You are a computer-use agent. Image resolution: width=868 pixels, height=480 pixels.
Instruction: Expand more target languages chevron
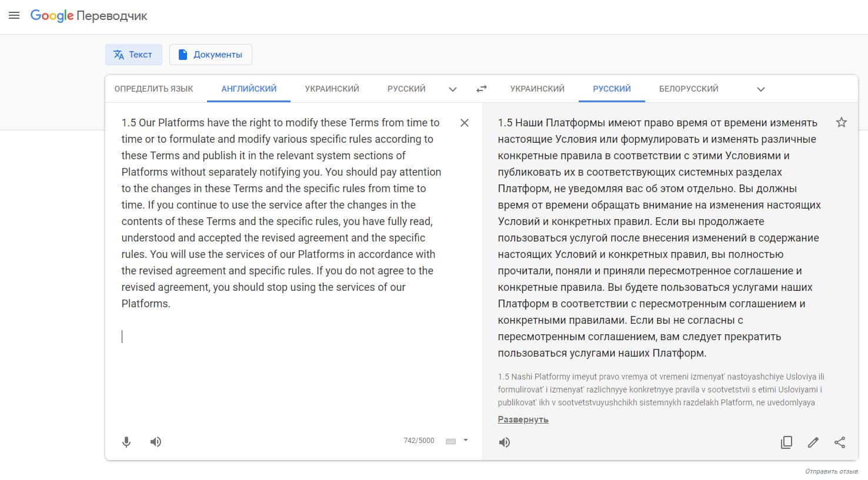coord(760,89)
